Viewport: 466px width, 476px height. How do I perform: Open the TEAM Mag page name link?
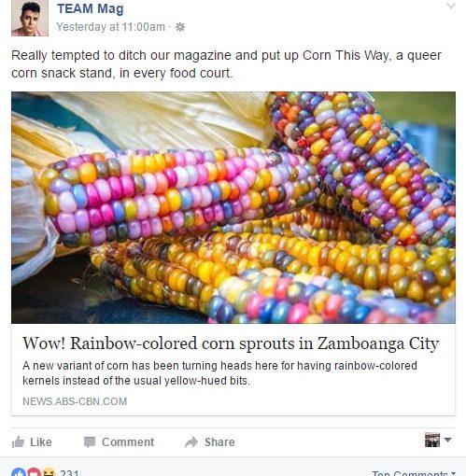coord(91,8)
